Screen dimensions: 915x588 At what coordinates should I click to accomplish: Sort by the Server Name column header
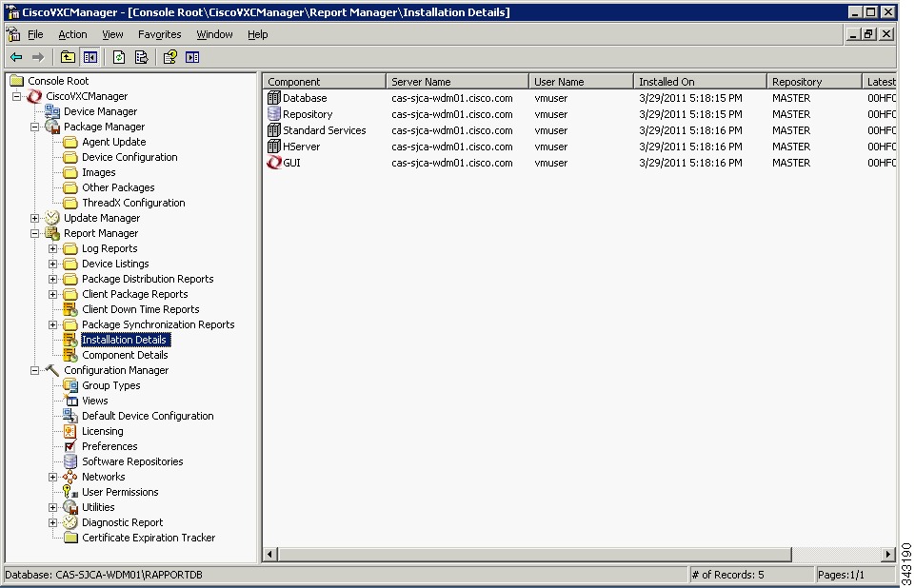(x=457, y=82)
